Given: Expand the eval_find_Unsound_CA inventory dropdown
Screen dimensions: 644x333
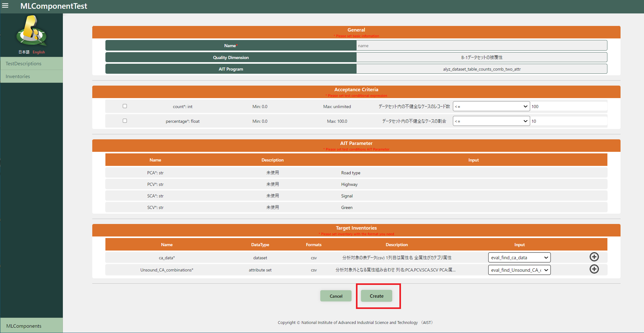Looking at the screenshot, I should pos(519,270).
